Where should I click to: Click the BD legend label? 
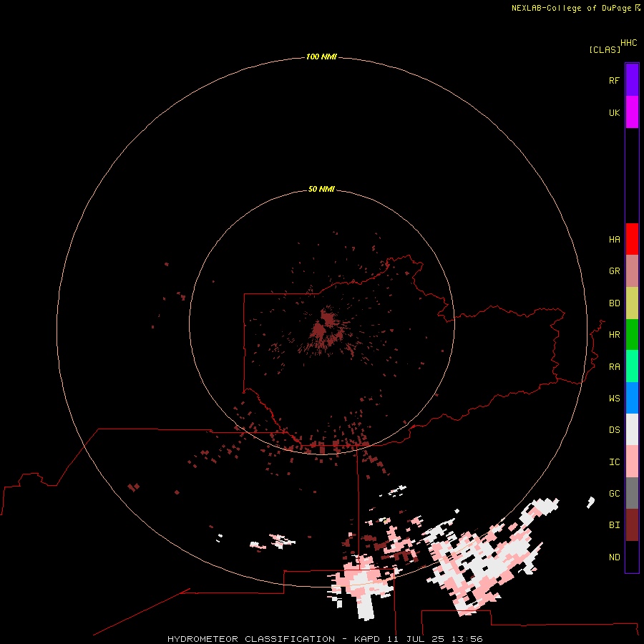[615, 303]
